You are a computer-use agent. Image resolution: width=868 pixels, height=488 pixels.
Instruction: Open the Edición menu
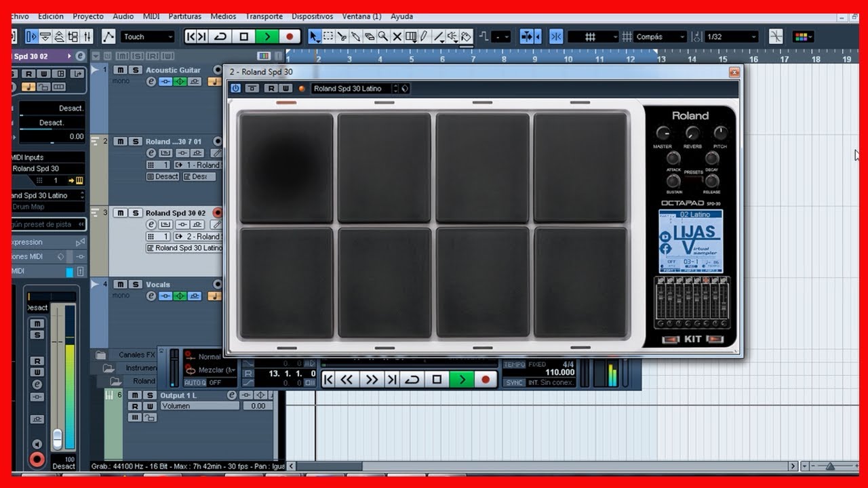pos(51,16)
